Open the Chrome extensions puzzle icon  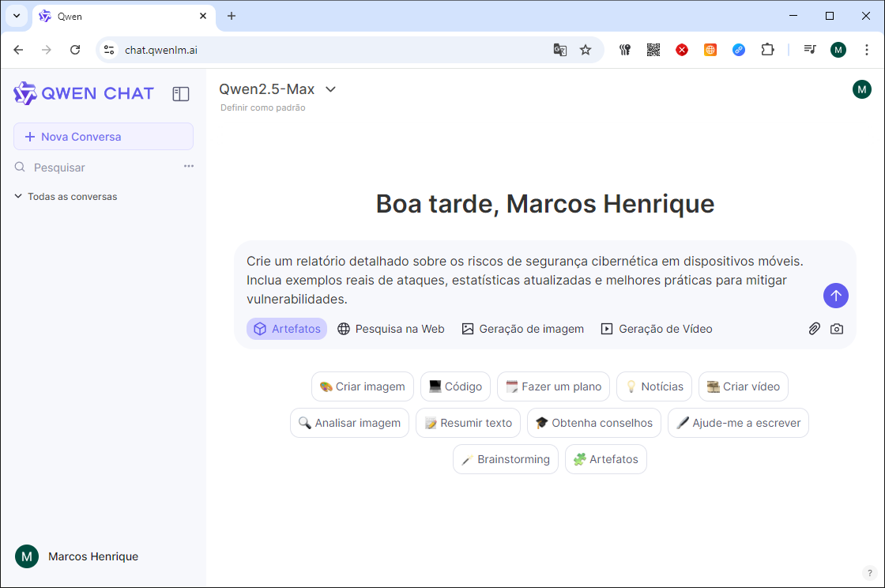(x=767, y=50)
